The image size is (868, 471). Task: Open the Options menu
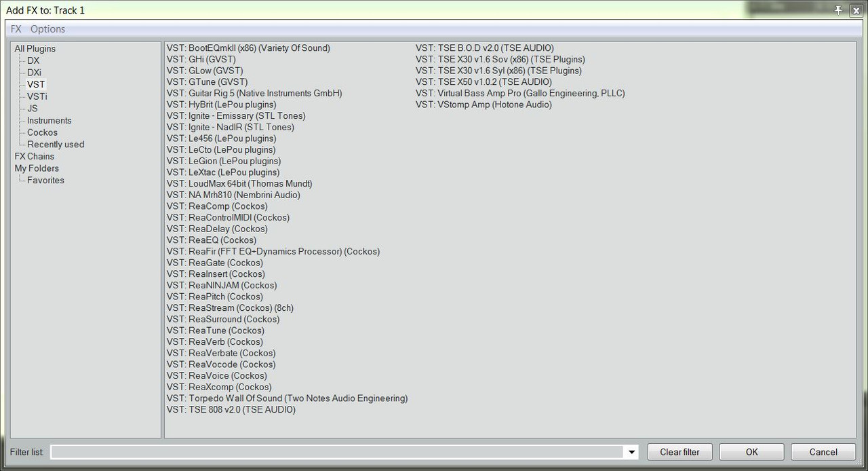(47, 29)
